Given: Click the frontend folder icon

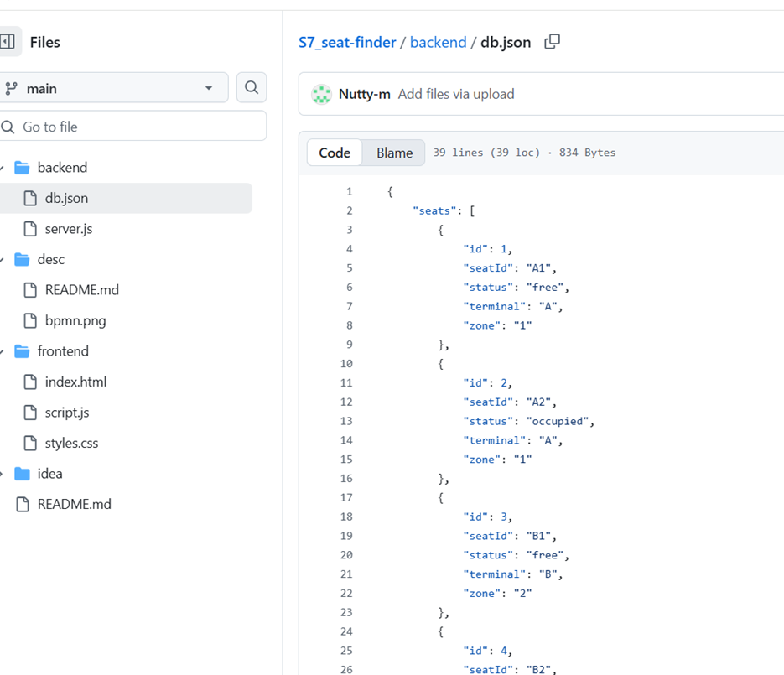Looking at the screenshot, I should point(23,351).
